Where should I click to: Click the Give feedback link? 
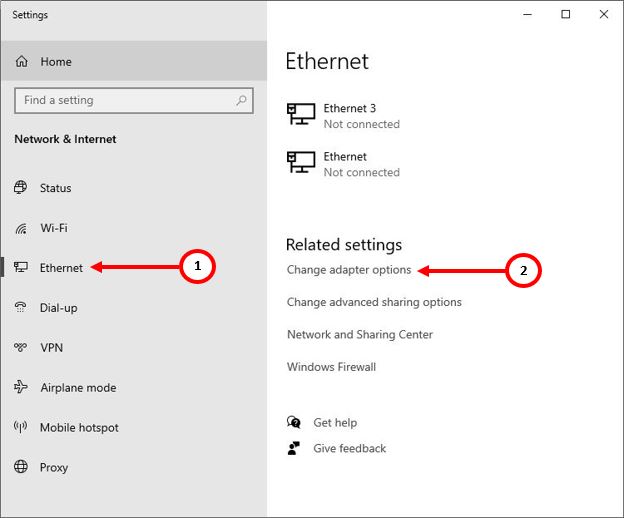click(x=349, y=448)
